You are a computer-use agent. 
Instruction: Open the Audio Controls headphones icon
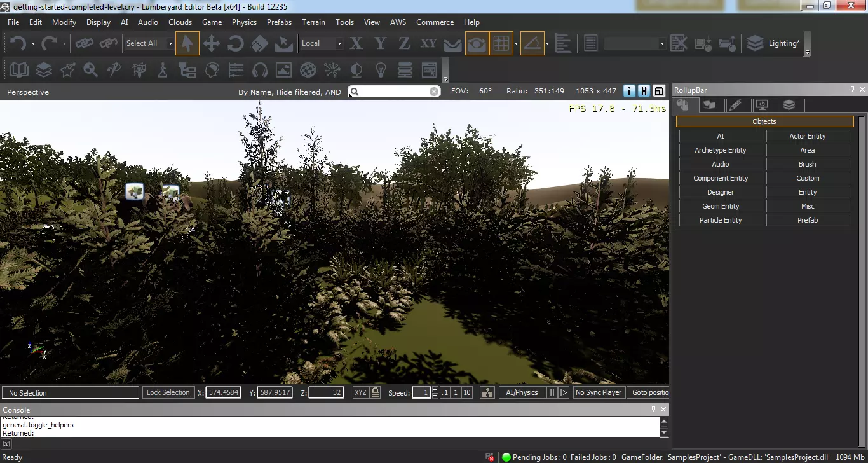260,69
